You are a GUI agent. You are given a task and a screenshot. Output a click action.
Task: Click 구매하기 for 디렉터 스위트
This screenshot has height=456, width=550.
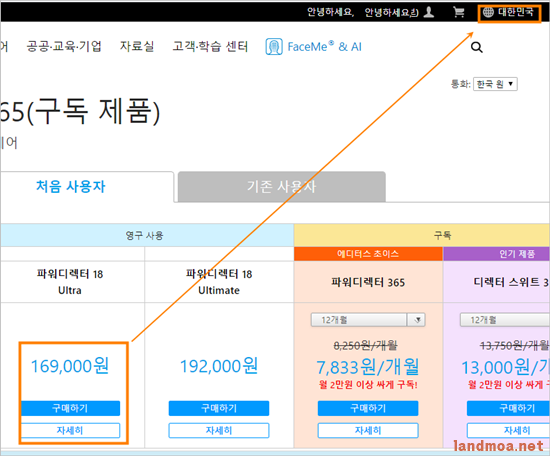pos(508,408)
